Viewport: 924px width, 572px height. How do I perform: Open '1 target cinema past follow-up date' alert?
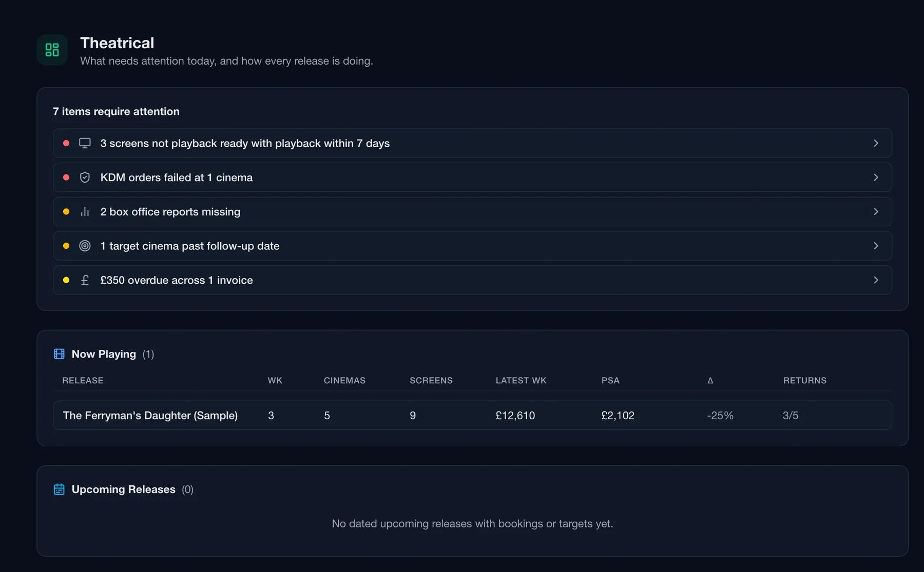472,246
